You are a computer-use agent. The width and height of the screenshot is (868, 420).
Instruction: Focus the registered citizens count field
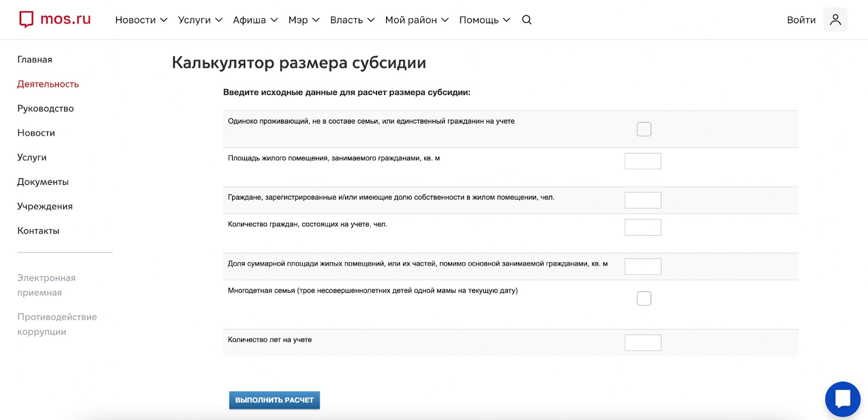click(x=643, y=200)
